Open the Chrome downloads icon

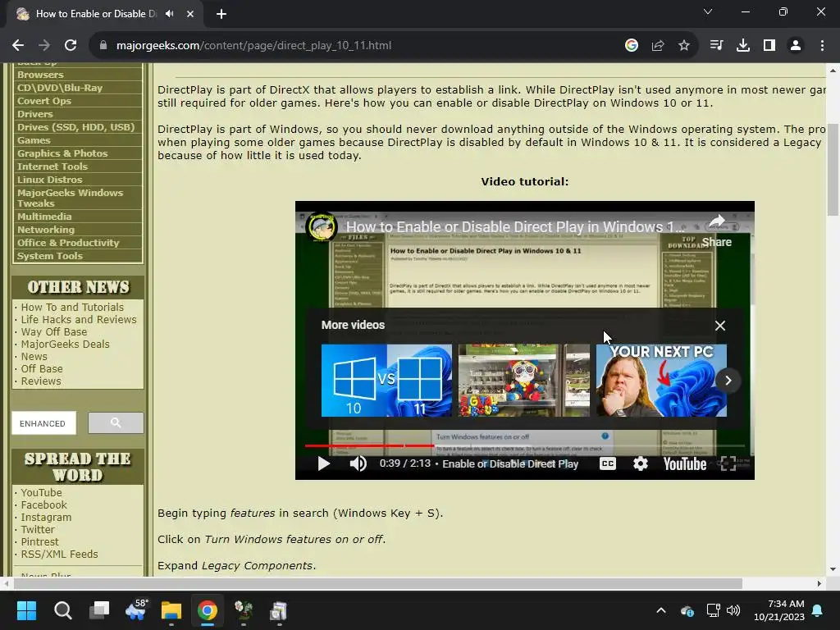tap(743, 46)
